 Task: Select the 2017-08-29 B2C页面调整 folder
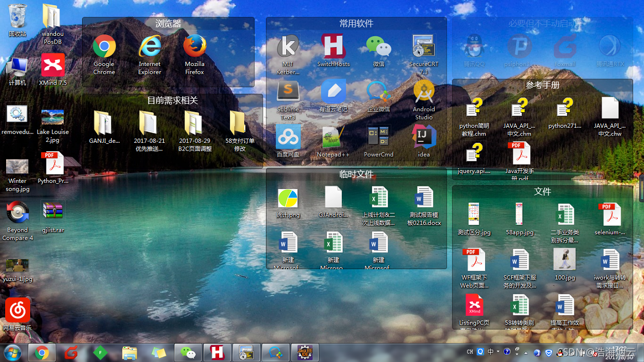(194, 123)
